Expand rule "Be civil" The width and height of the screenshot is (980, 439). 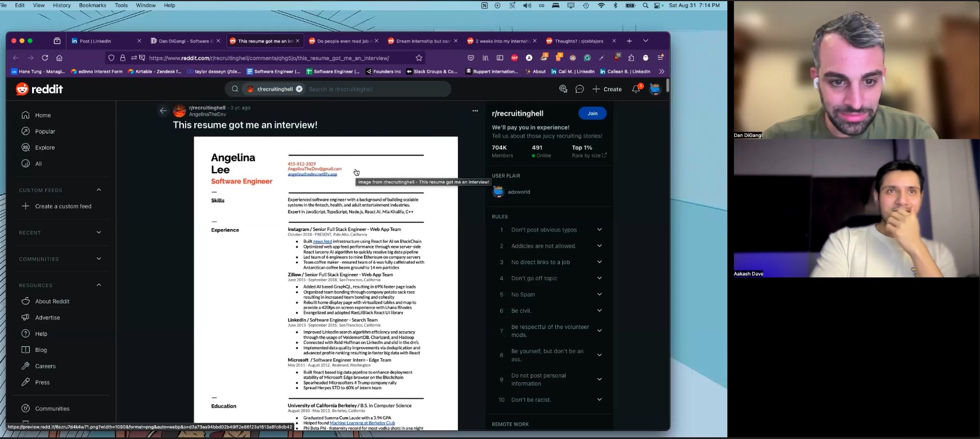pyautogui.click(x=599, y=311)
